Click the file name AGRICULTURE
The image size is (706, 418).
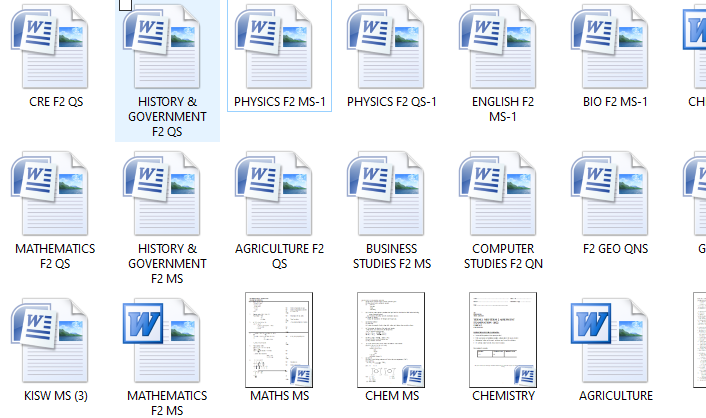[615, 395]
